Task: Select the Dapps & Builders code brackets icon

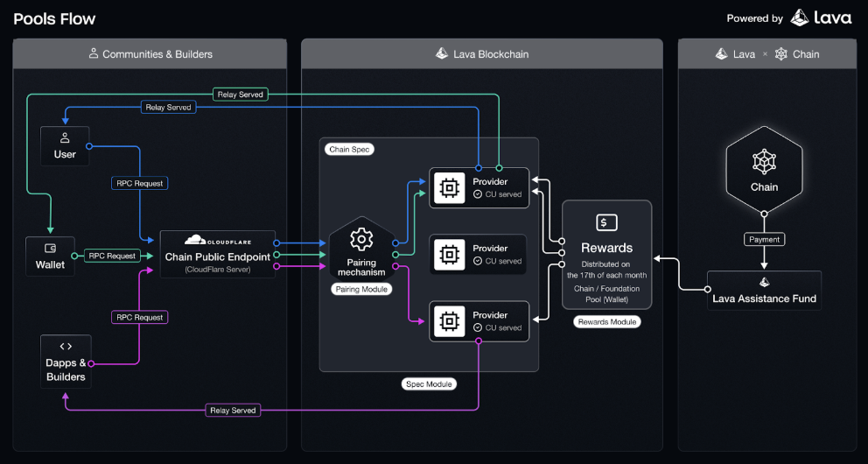Action: [x=66, y=347]
